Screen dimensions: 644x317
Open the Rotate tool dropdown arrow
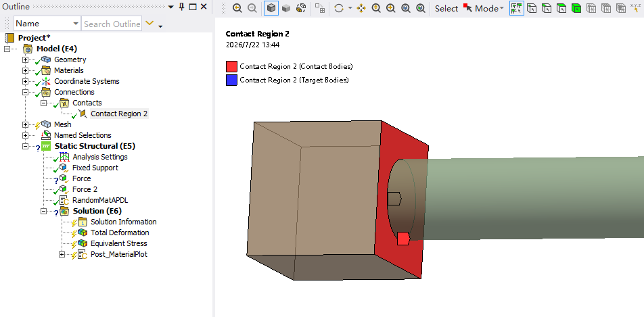[350, 8]
